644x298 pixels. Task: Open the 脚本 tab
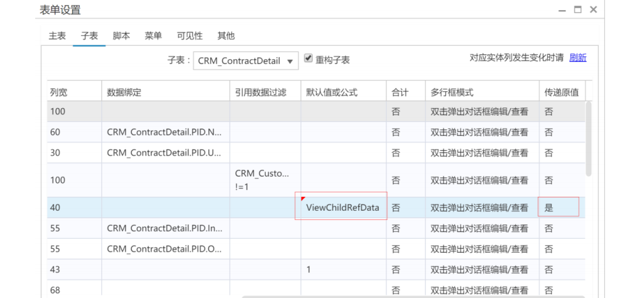click(121, 36)
